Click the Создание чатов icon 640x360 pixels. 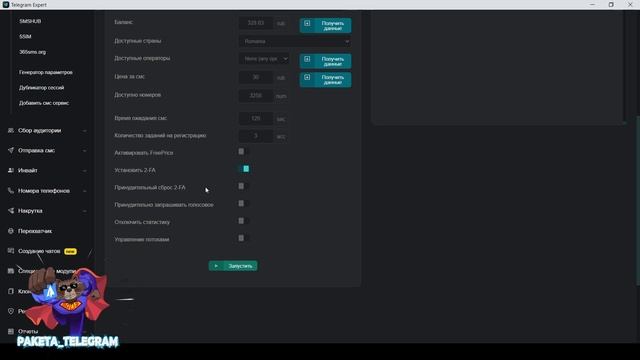(11, 251)
